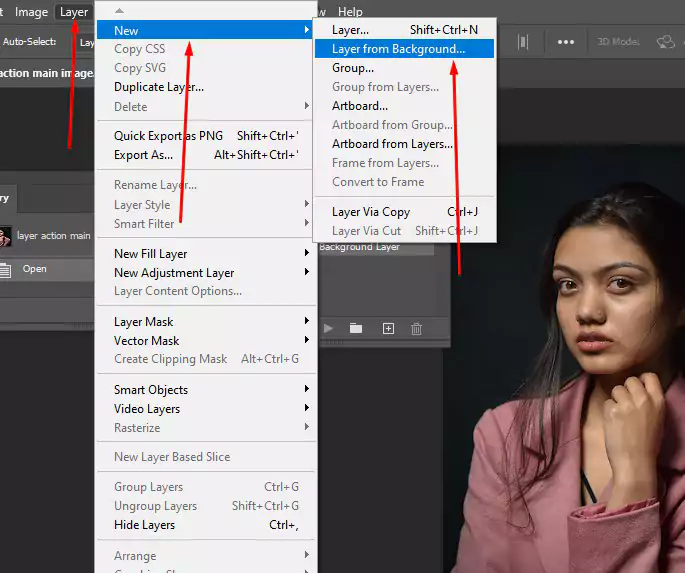Expand the Vector Mask submenu

tap(204, 341)
